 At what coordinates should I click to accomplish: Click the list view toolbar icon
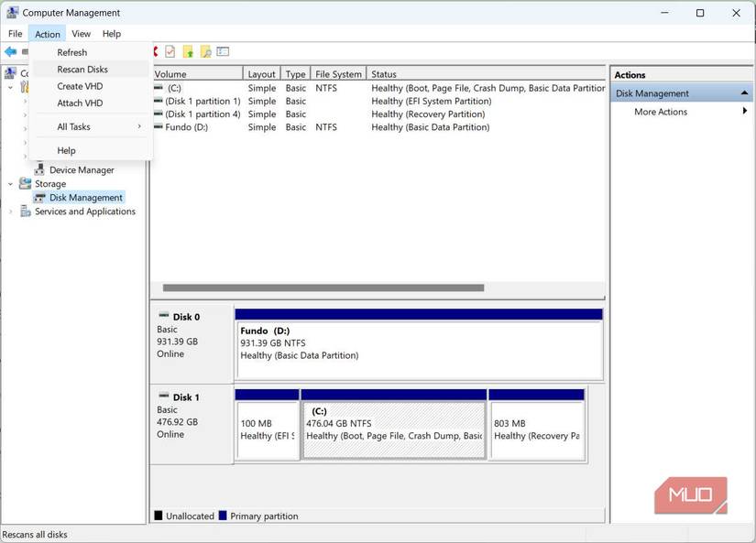(x=223, y=51)
